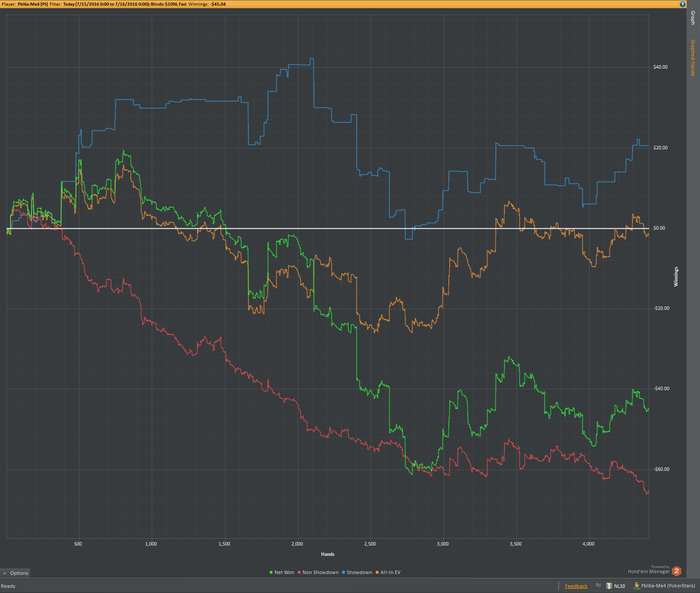
Task: Expand the Options panel
Action: 16,573
